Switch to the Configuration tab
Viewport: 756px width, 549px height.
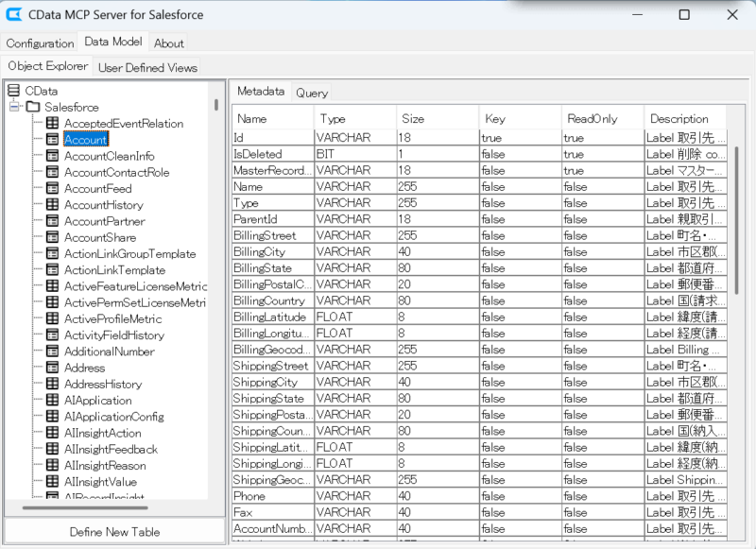(40, 43)
